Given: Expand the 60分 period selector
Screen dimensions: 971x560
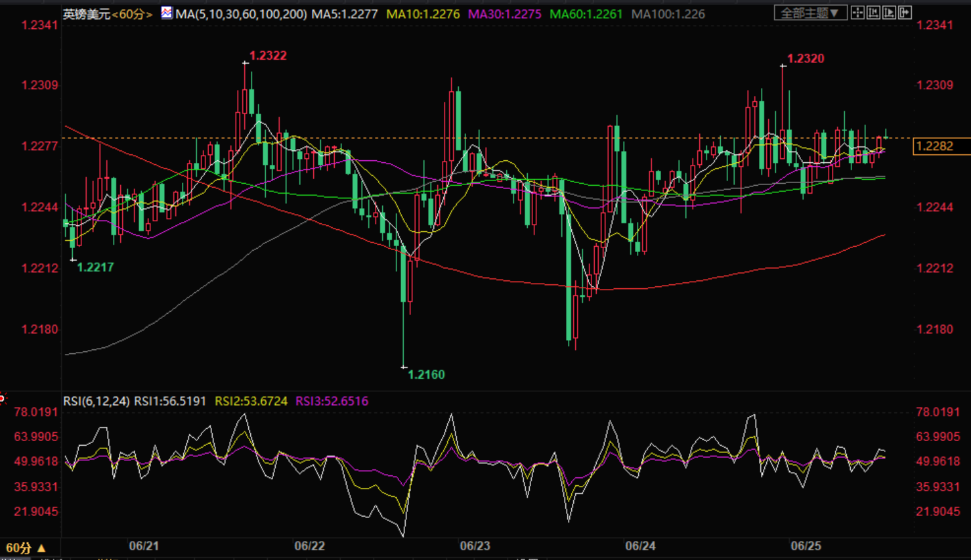Looking at the screenshot, I should pos(26,548).
